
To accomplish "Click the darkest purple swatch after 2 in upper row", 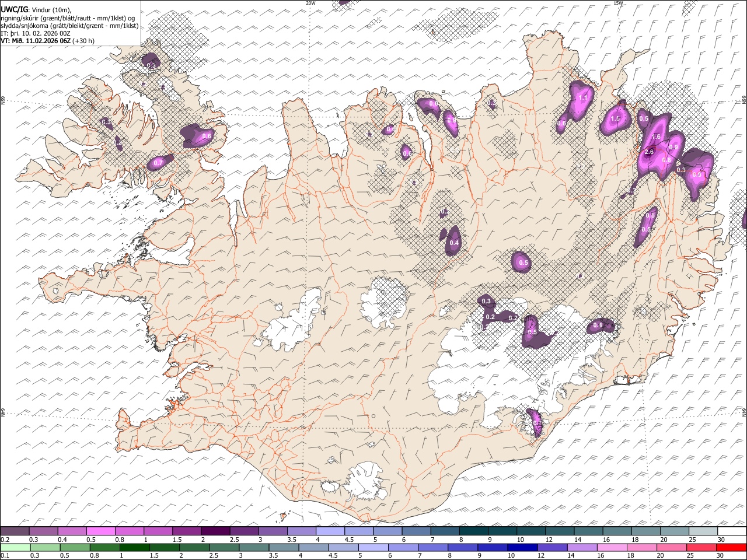I will [x=215, y=531].
